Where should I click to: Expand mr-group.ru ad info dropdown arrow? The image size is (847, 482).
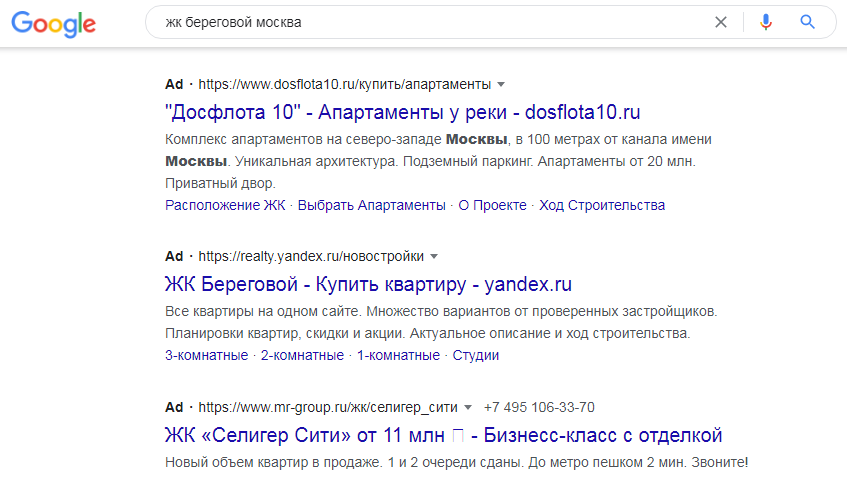coord(467,408)
